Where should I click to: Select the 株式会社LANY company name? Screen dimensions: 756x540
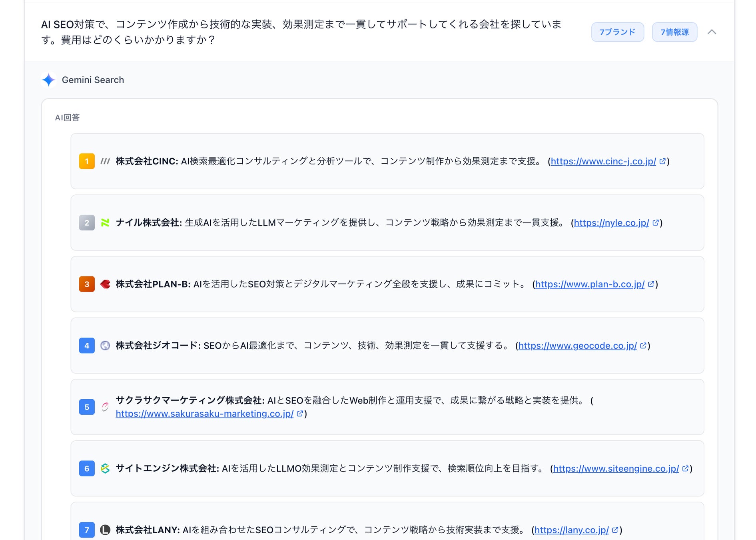148,530
